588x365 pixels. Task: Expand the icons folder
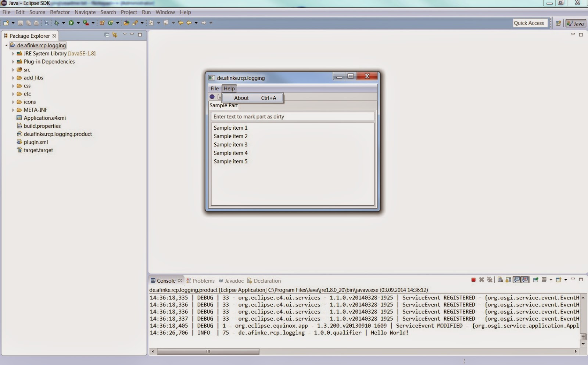[13, 102]
